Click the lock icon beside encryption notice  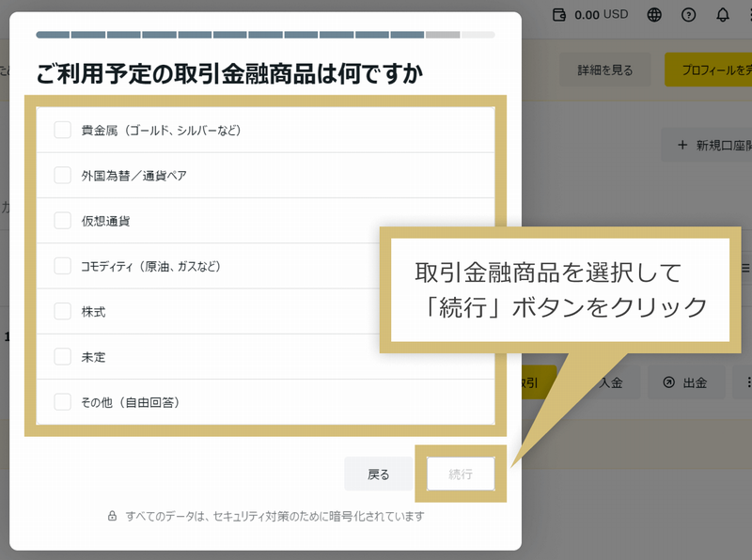tap(112, 516)
